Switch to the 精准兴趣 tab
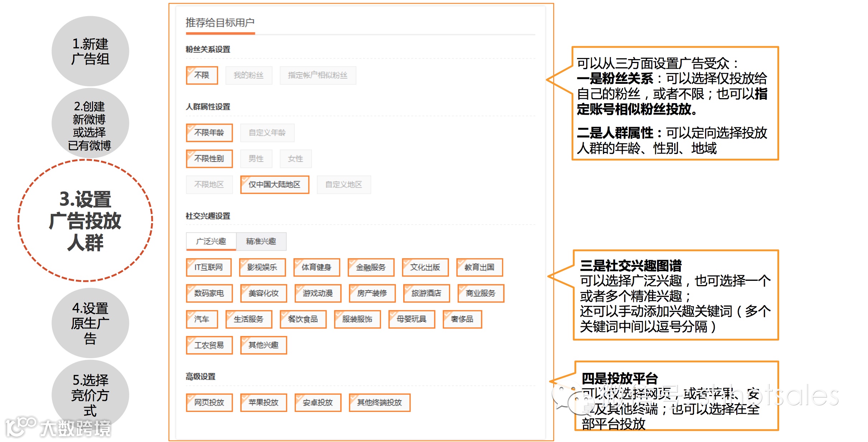 261,241
